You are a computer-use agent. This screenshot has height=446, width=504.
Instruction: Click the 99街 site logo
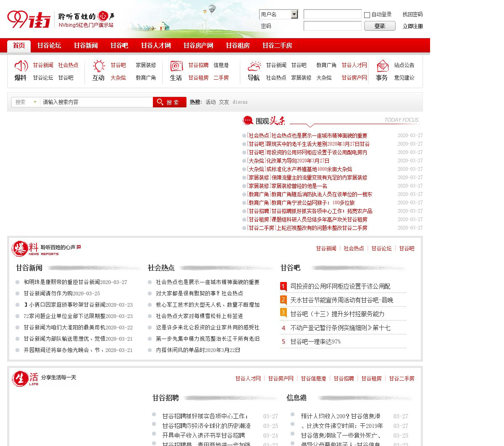29,19
